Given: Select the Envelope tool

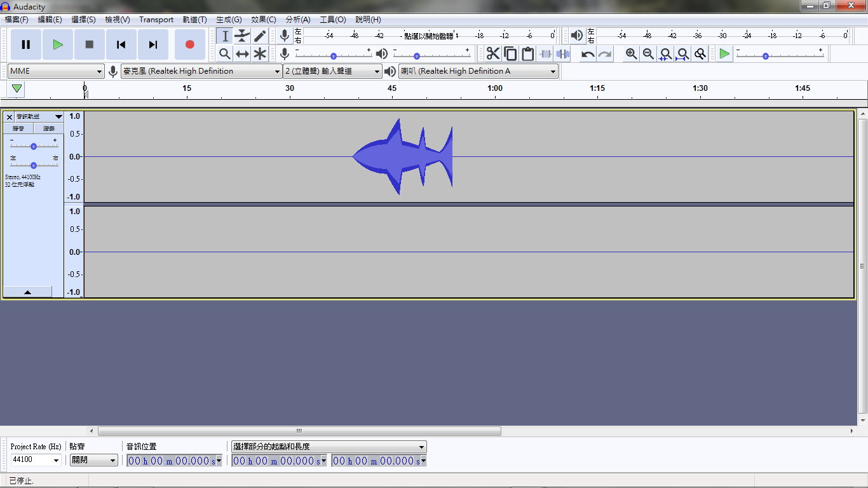Looking at the screenshot, I should tap(242, 36).
